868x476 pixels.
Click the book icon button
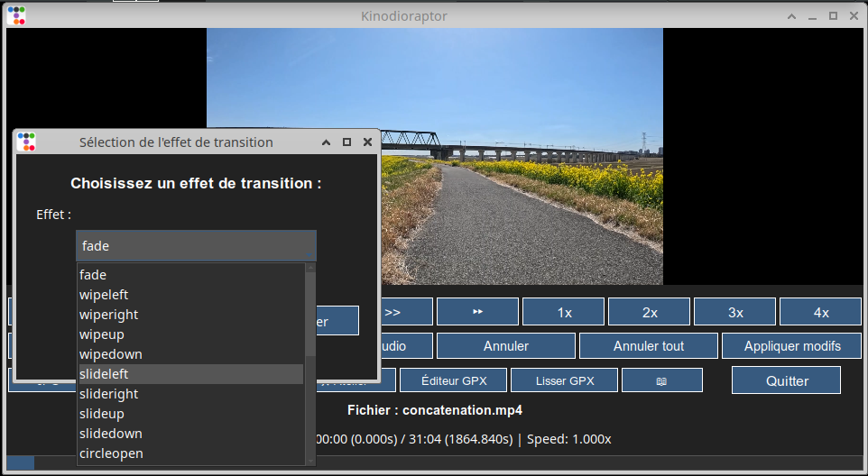point(661,380)
